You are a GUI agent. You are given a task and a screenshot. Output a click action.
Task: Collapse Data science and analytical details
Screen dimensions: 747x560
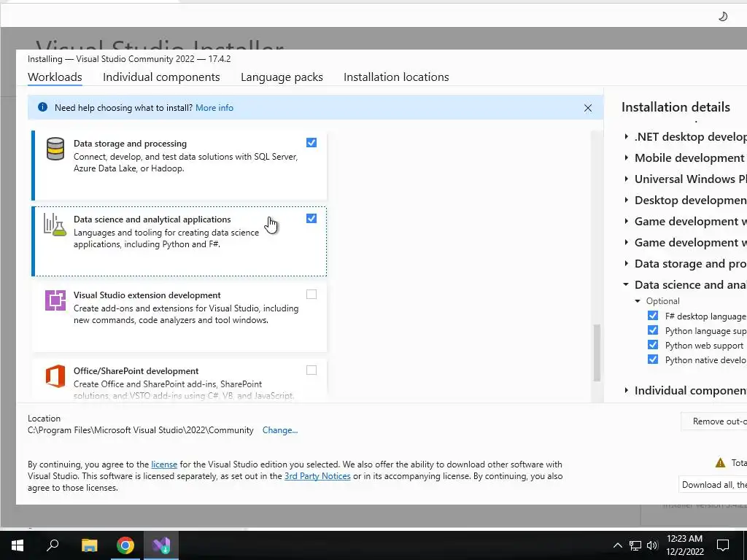click(x=626, y=284)
